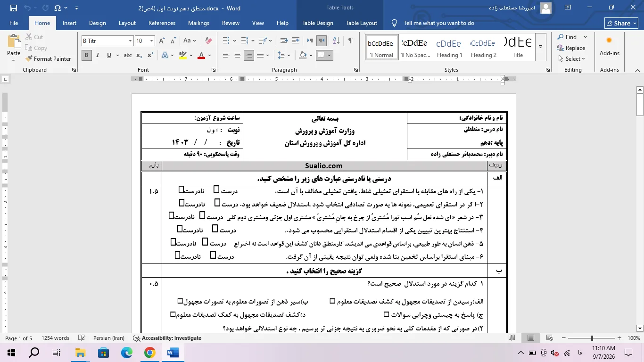The width and height of the screenshot is (644, 362).
Task: Toggle Bold formatting
Action: (86, 55)
